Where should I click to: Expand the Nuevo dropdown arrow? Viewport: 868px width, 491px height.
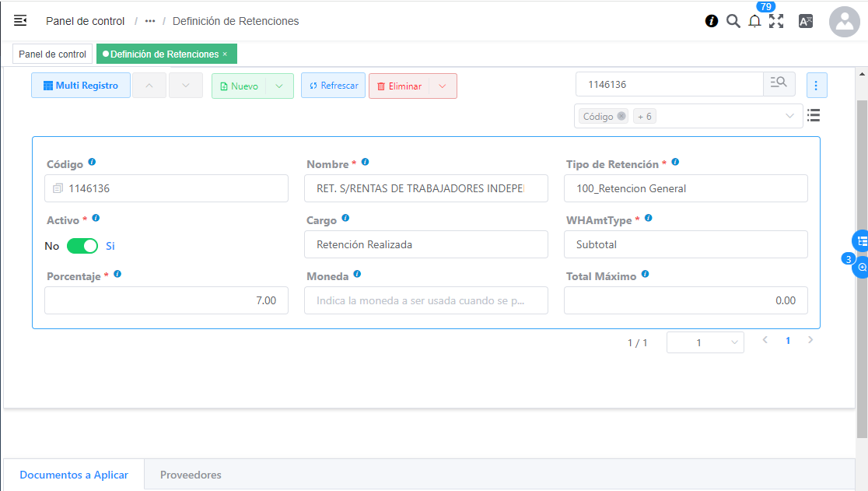coord(279,86)
